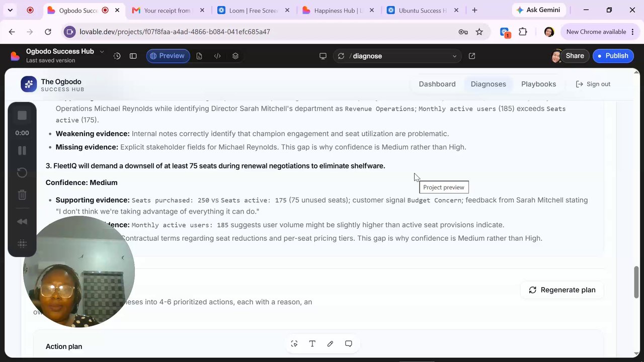Open the preview in a new tab
This screenshot has height=362, width=644.
472,56
